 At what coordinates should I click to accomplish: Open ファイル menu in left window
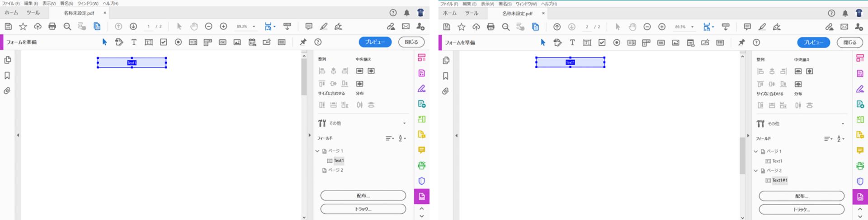tap(11, 3)
